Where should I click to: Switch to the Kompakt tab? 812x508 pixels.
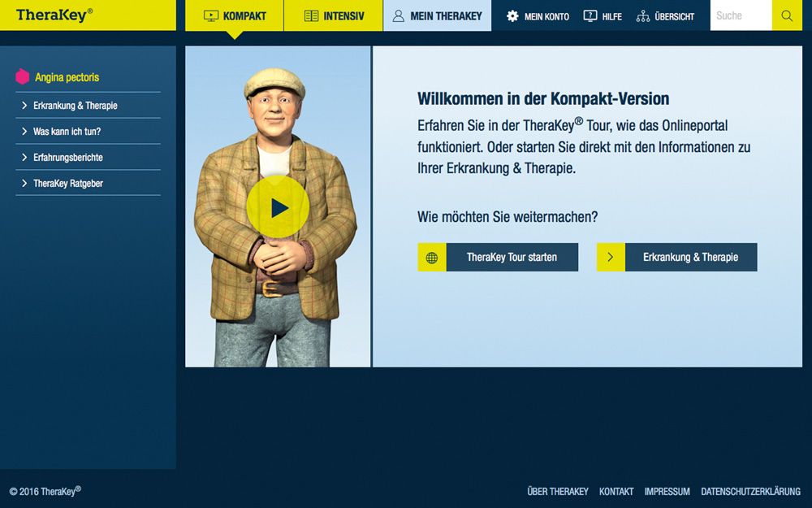(234, 15)
